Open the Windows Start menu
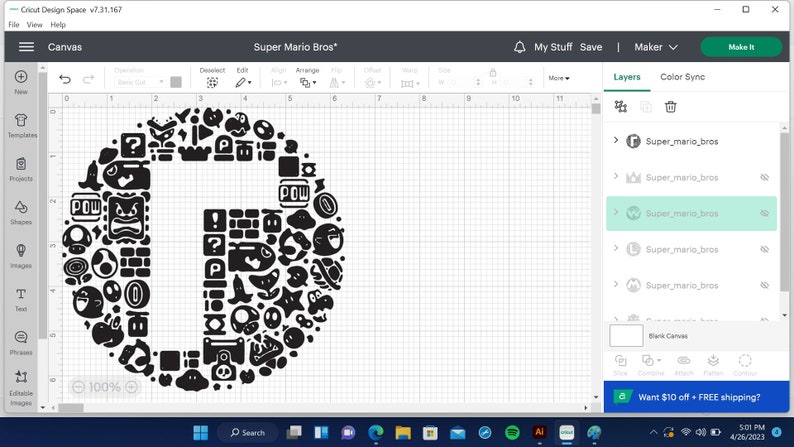The width and height of the screenshot is (794, 447). pyautogui.click(x=201, y=432)
